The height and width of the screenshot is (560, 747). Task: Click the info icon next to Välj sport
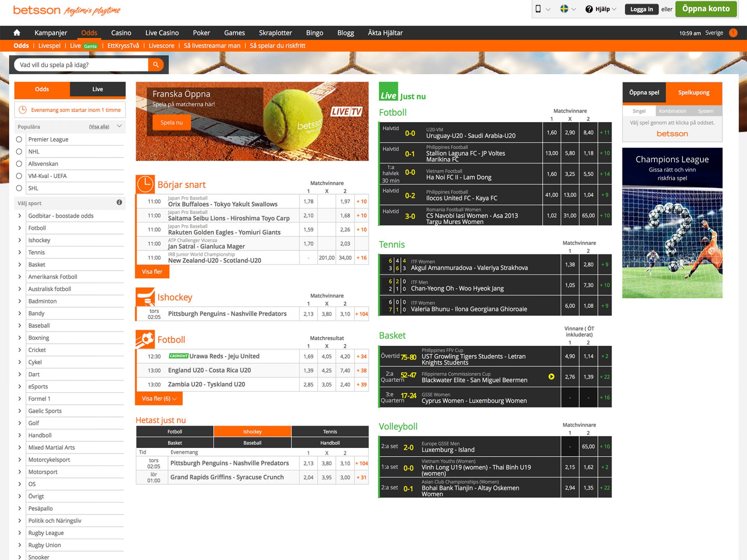(119, 202)
